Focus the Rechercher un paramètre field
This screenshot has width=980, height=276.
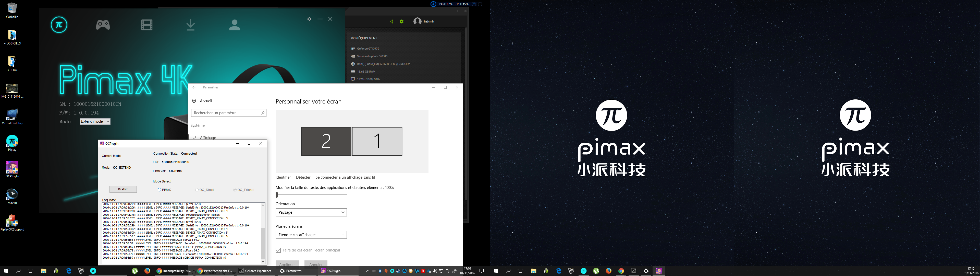(x=229, y=113)
